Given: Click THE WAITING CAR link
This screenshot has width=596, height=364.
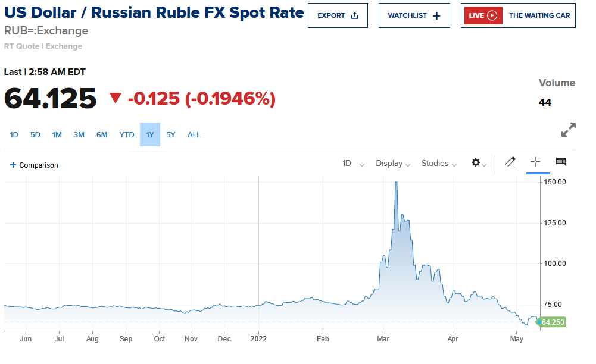Looking at the screenshot, I should pos(539,15).
